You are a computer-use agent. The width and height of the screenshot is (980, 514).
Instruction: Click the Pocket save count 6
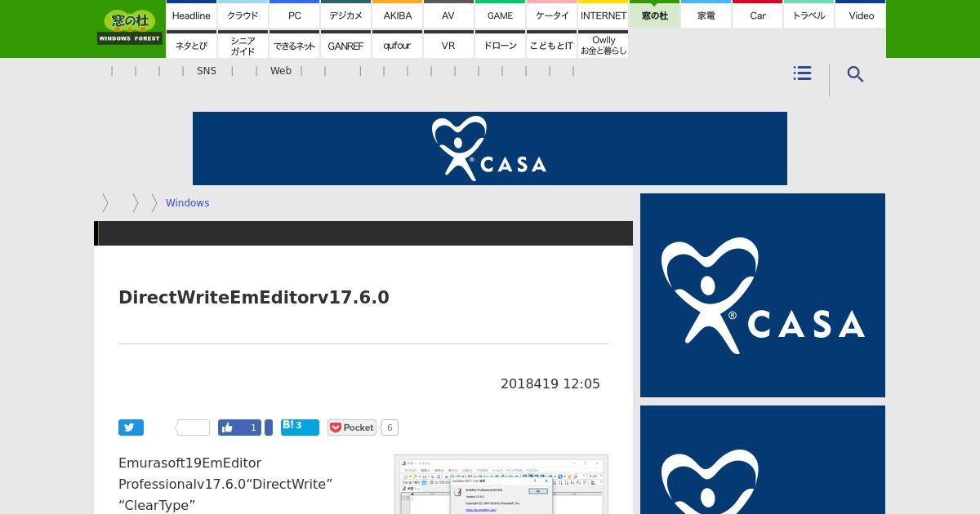click(x=390, y=428)
